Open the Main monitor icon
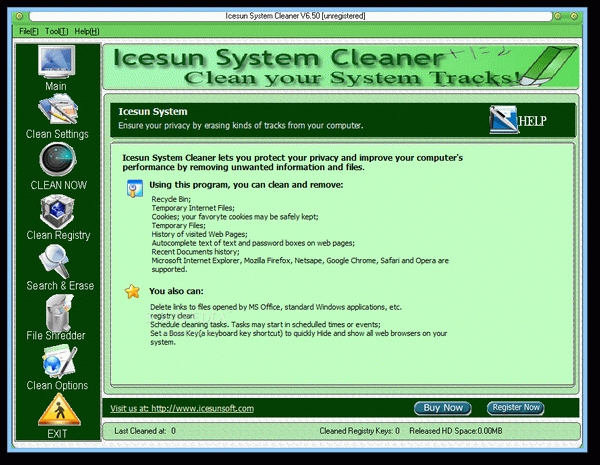 (56, 62)
